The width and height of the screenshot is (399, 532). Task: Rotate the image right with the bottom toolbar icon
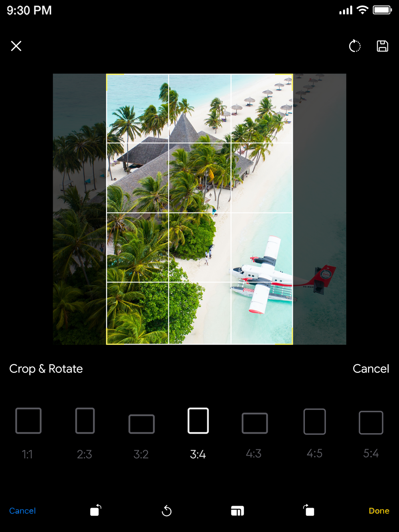(x=308, y=510)
